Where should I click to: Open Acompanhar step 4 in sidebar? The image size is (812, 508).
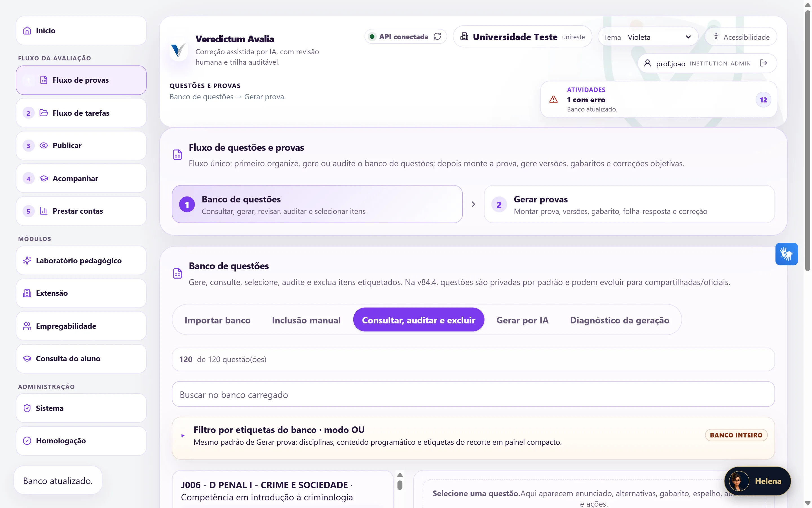coord(81,178)
